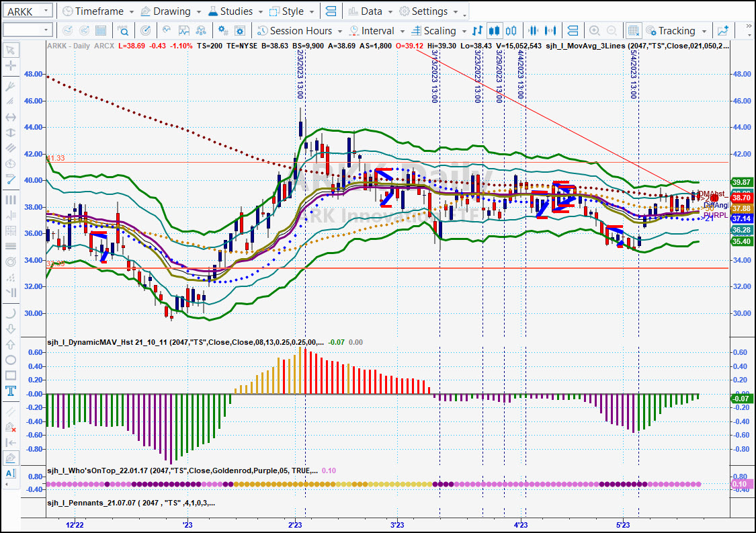756x533 pixels.
Task: Click the red 38.70 price label
Action: (x=741, y=198)
